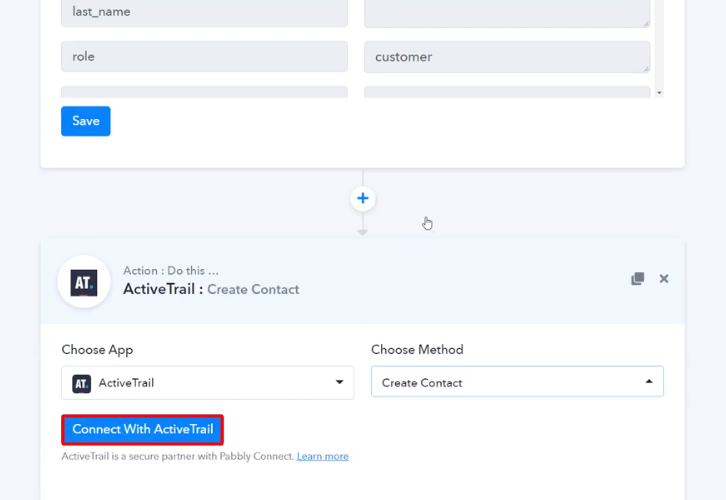Click Connect With ActiveTrail button
726x500 pixels.
tap(143, 430)
